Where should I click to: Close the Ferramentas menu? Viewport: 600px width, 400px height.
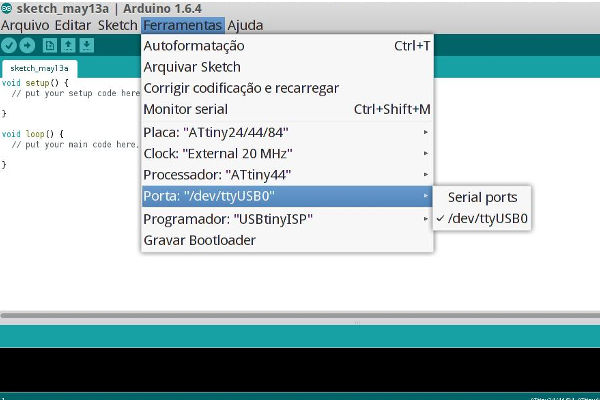point(183,25)
